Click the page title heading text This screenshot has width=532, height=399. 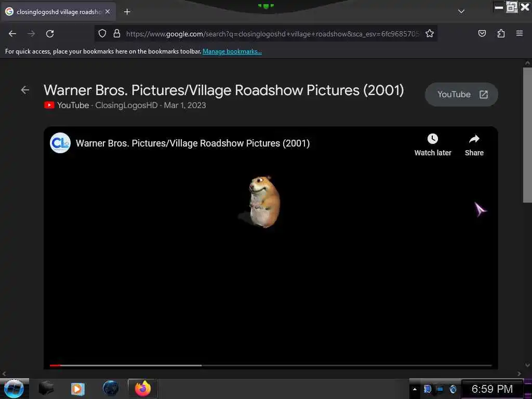[224, 90]
